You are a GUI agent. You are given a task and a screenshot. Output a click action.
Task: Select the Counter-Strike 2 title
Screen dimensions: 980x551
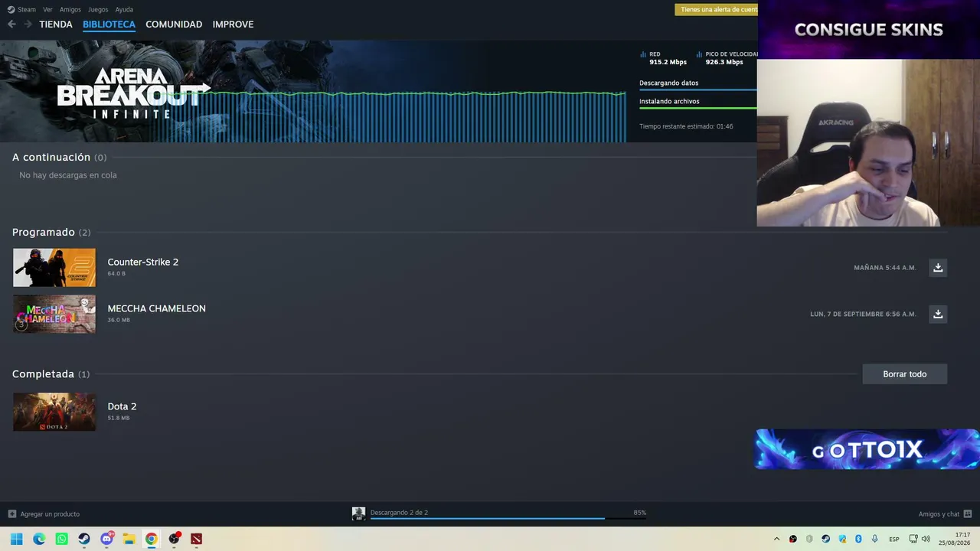143,262
